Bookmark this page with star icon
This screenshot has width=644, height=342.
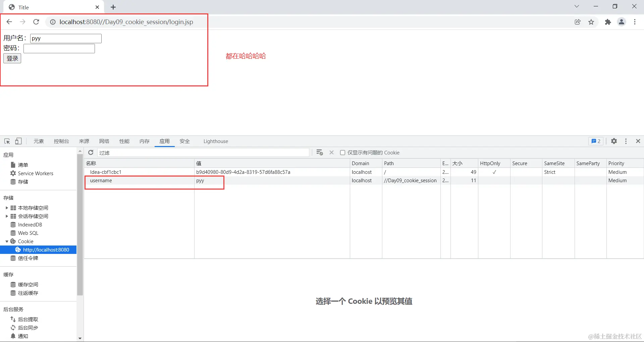(x=591, y=22)
